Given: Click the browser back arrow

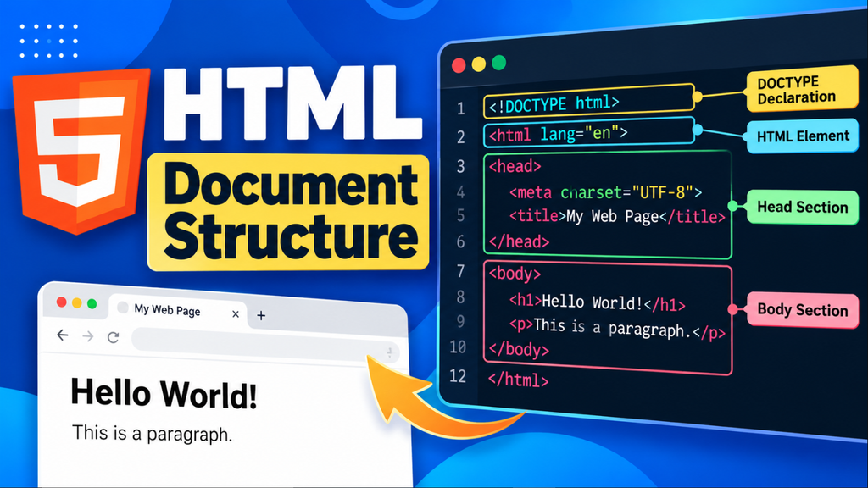Looking at the screenshot, I should click(x=63, y=335).
